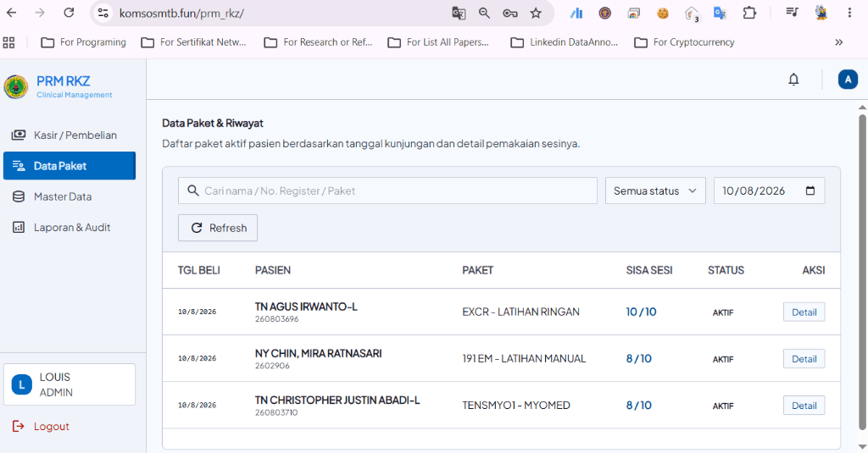Open notifications bell icon
868x453 pixels.
pyautogui.click(x=793, y=80)
